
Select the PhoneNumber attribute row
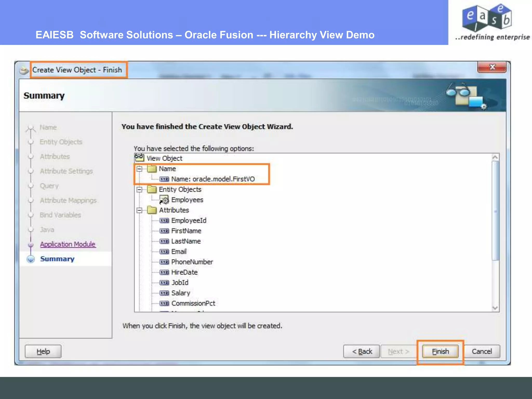pos(187,262)
